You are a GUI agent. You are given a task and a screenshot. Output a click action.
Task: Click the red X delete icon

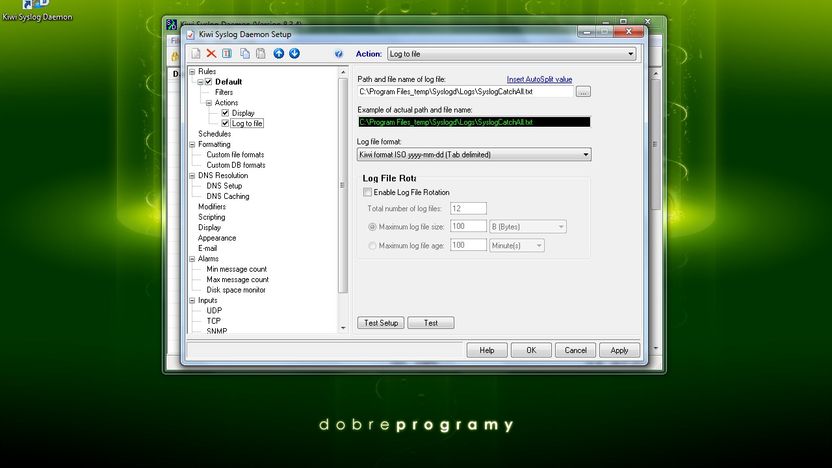point(211,54)
